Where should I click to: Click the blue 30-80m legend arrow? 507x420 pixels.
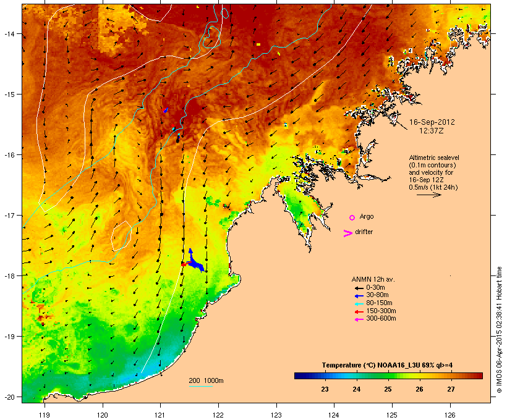359,296
